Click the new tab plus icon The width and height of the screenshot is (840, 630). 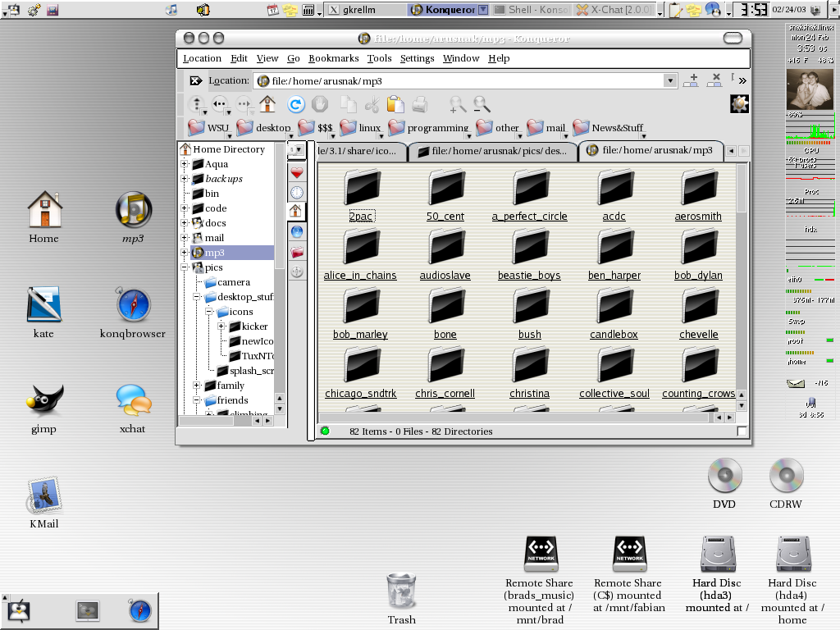[691, 80]
